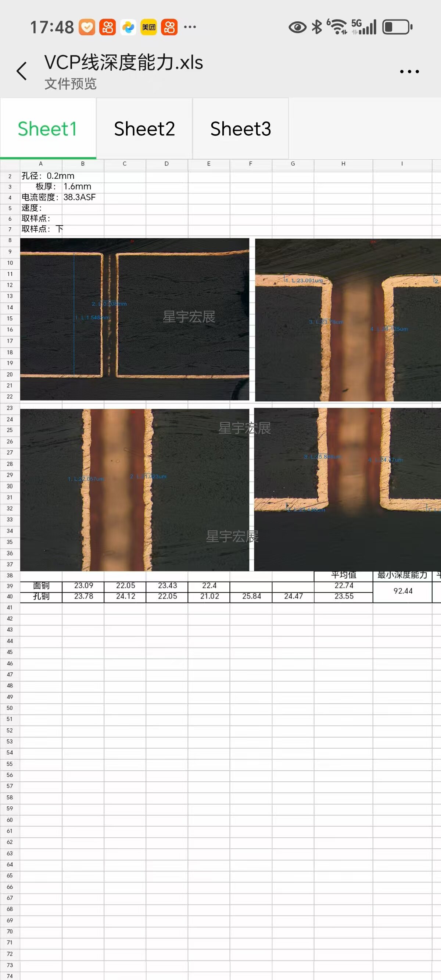This screenshot has width=441, height=980.
Task: Select the 面铜 row label cell
Action: [41, 586]
